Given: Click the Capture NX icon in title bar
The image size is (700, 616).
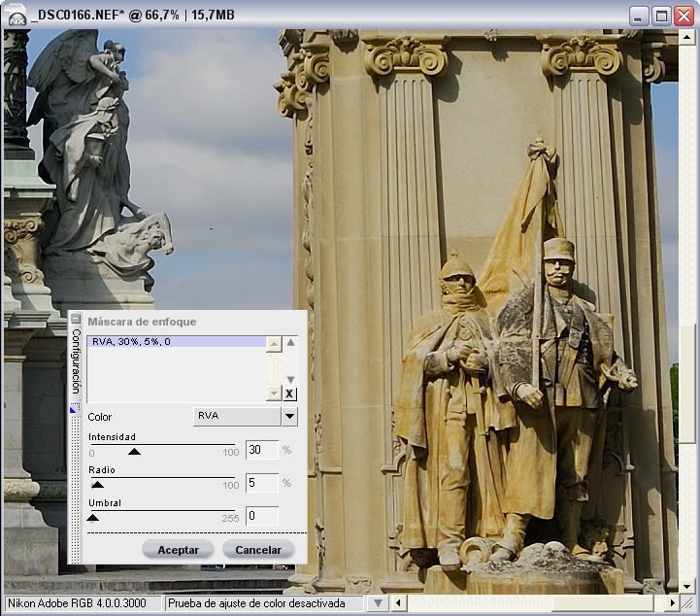Looking at the screenshot, I should pos(17,16).
